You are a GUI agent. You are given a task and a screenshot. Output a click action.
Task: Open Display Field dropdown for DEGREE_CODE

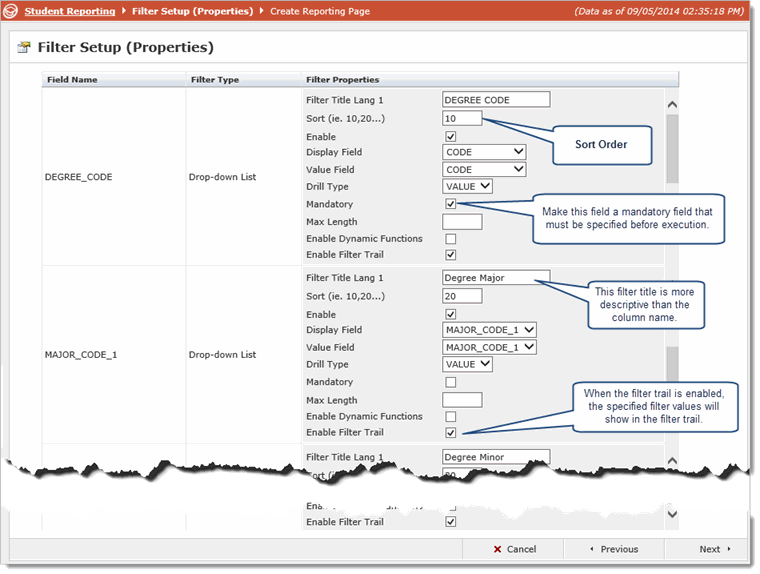click(484, 152)
